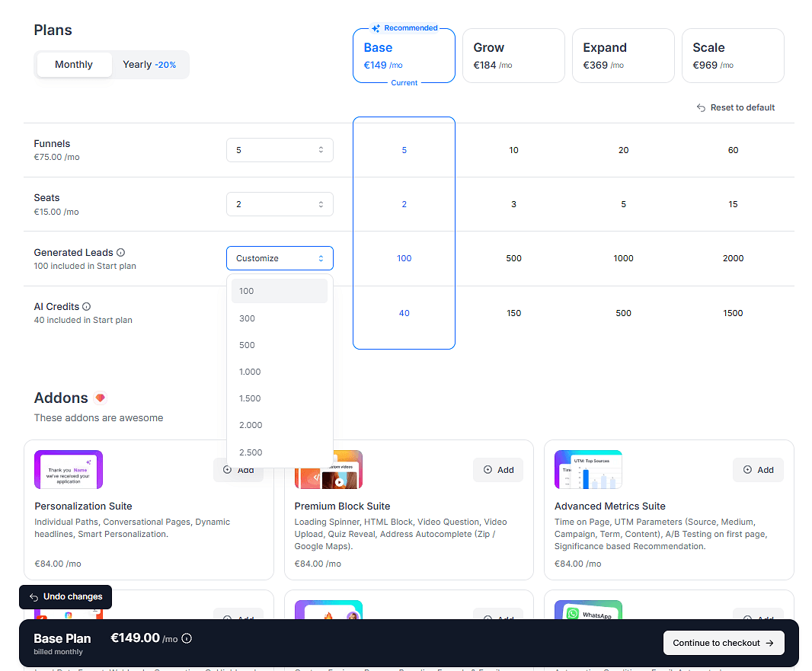
Task: Choose 2.000 leads from the dropdown list
Action: (x=280, y=425)
